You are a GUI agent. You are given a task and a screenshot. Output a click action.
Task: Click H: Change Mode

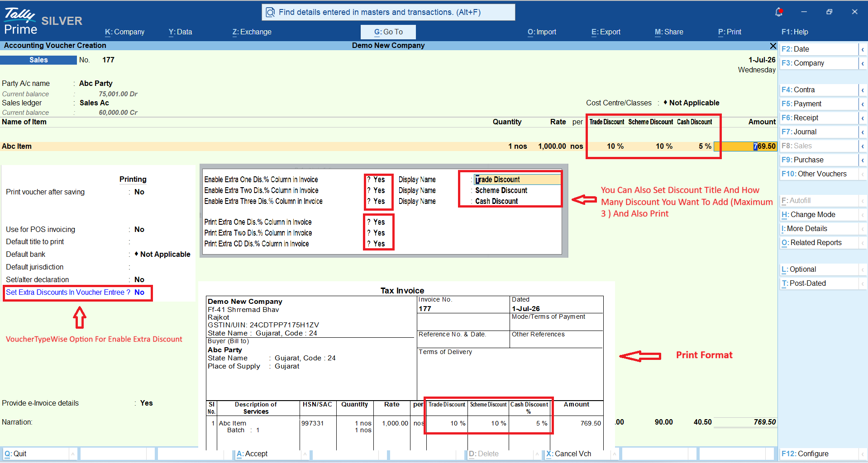pyautogui.click(x=819, y=214)
